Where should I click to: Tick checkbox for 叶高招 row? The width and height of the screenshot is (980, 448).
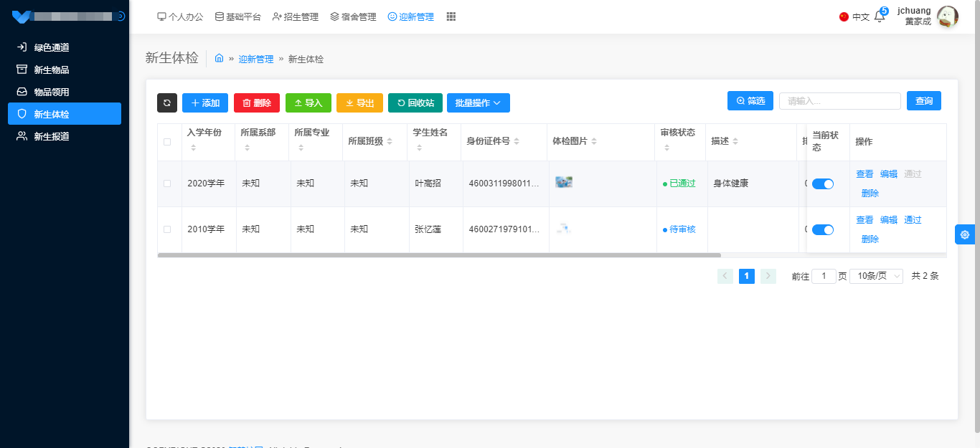(x=167, y=184)
